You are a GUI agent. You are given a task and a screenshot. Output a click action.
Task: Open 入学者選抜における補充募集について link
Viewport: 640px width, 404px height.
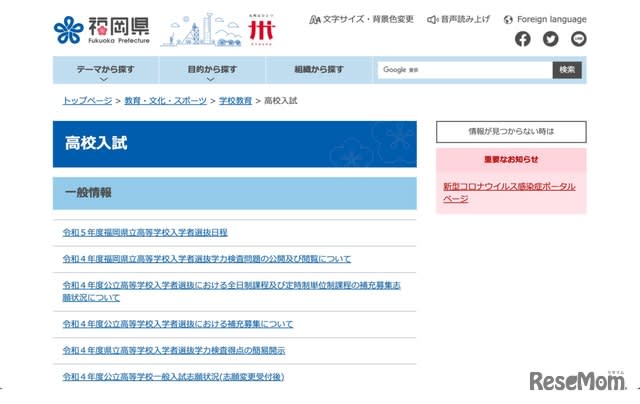pos(178,324)
